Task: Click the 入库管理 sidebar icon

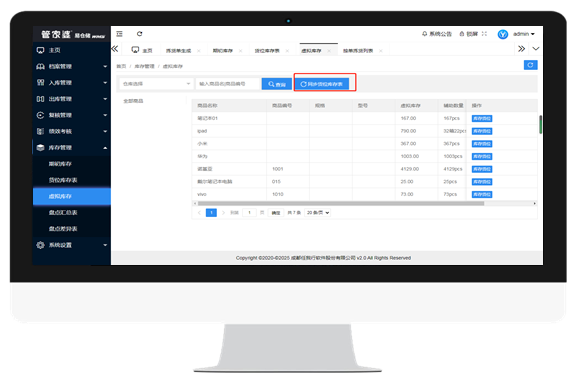Action: (40, 83)
